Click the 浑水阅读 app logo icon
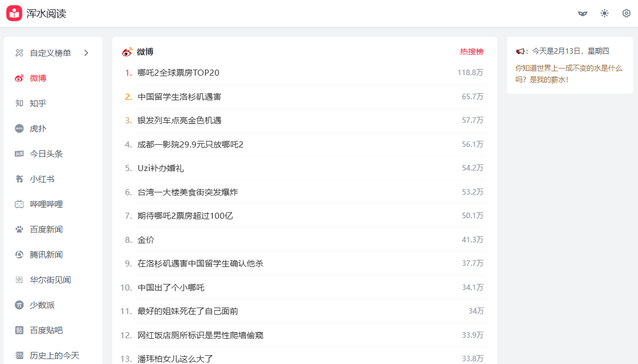Screen dimensions: 638x364 tap(14, 13)
